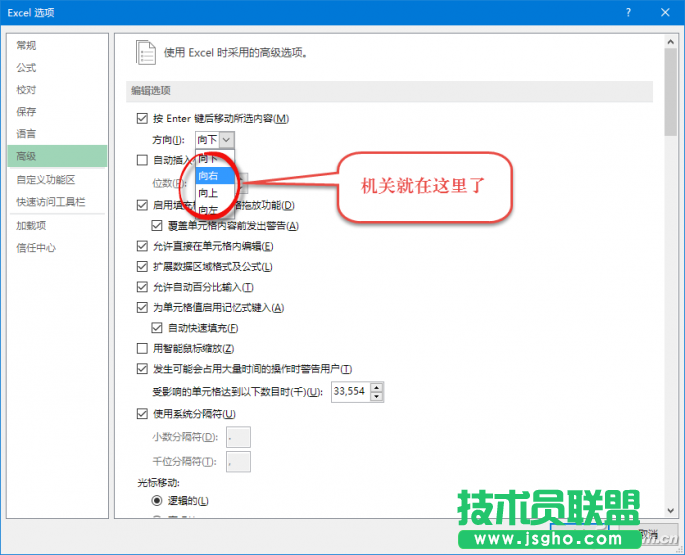Pick 向左 from the direction list
Screen dimensions: 685x555
(x=209, y=210)
